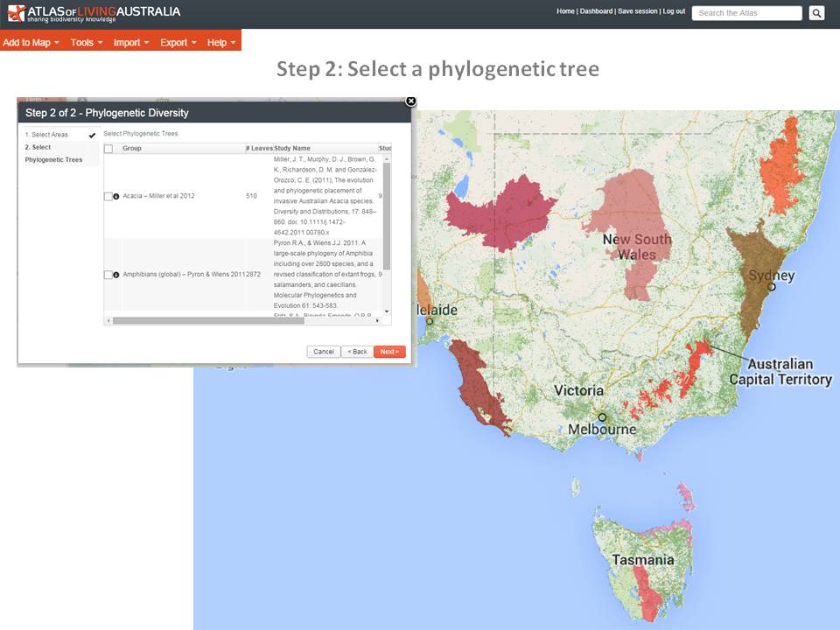
Task: Click down arrow of table scrollbar
Action: (387, 311)
